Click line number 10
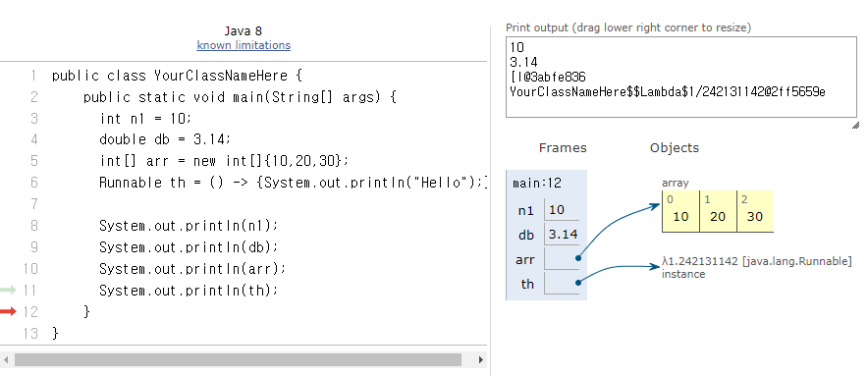868x376 pixels. (30, 269)
